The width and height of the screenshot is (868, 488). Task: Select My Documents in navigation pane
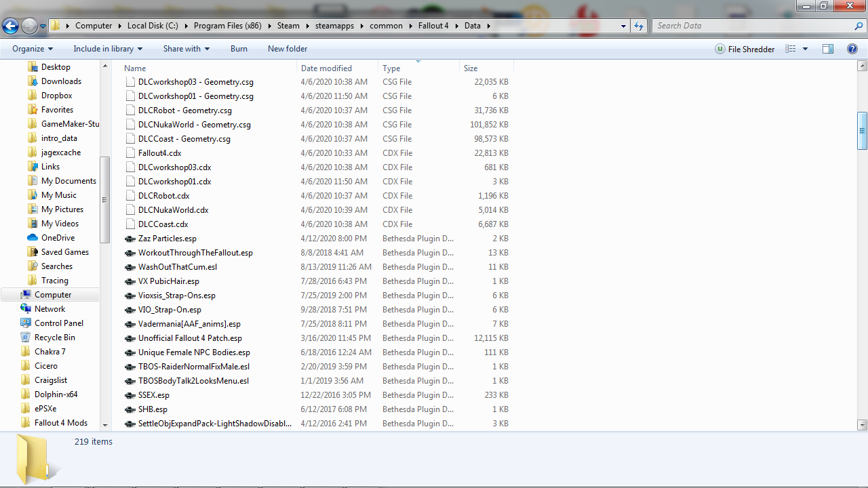68,180
